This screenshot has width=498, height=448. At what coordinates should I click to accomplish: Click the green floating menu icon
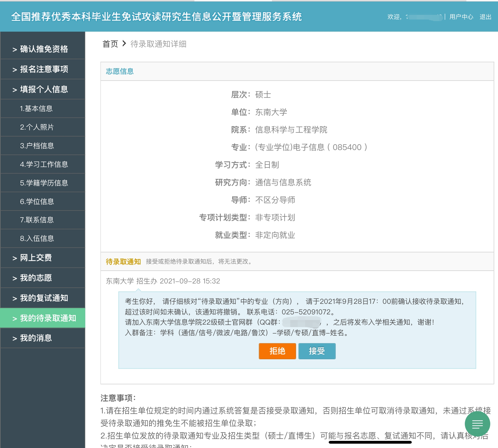click(477, 424)
